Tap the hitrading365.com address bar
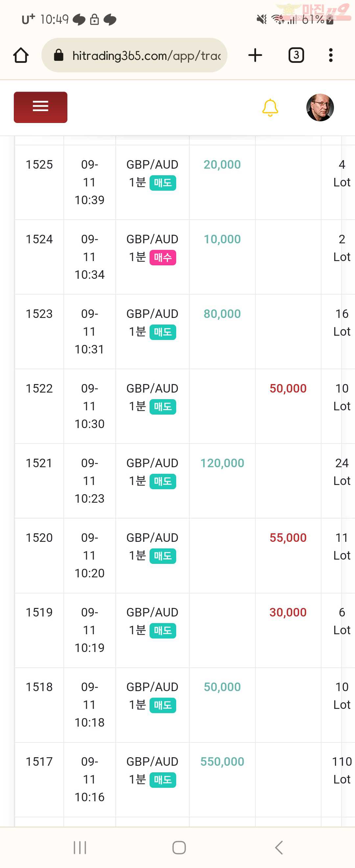This screenshot has width=355, height=868. point(134,55)
